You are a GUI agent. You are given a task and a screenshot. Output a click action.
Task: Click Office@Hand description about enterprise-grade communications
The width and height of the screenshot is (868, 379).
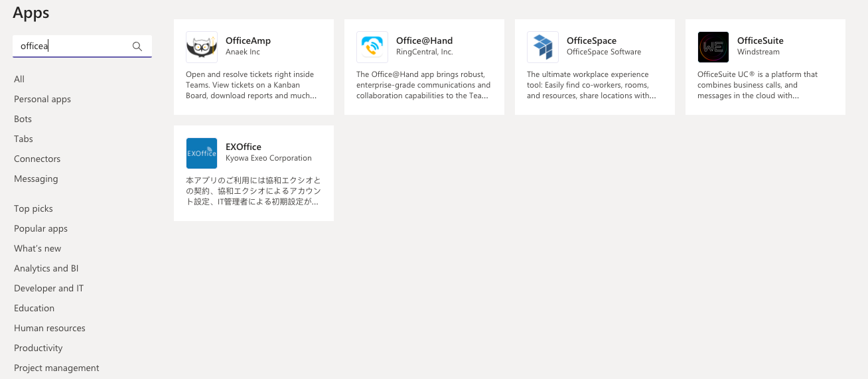423,85
